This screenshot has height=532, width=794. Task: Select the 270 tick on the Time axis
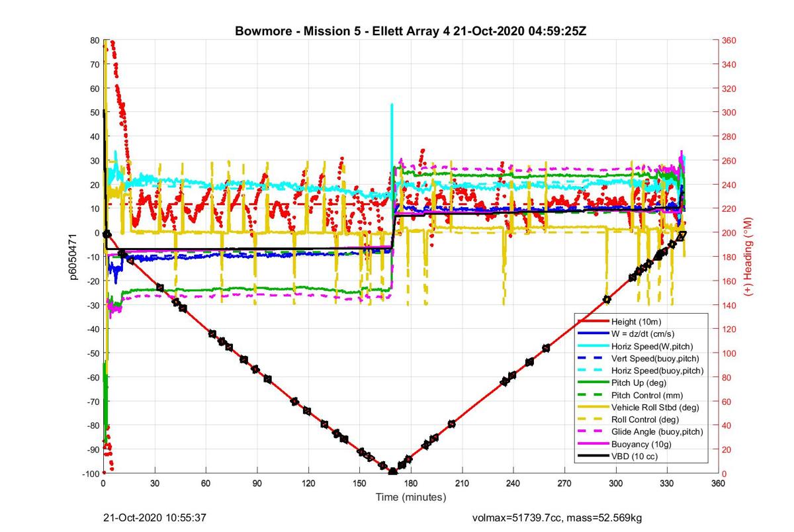click(564, 484)
